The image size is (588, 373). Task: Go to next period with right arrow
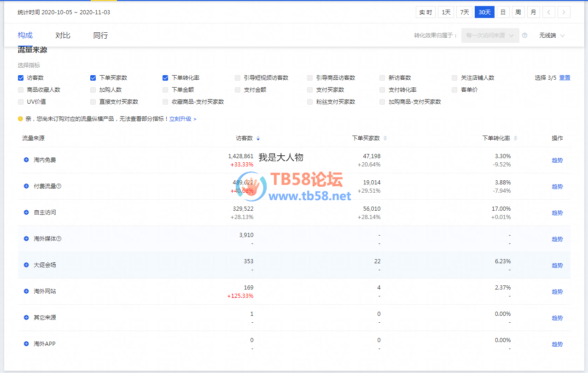click(x=564, y=12)
